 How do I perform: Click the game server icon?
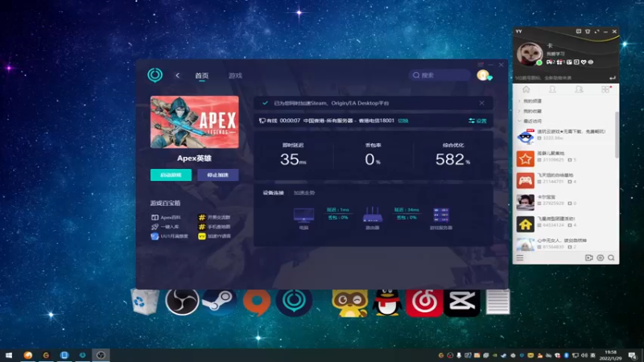(441, 215)
